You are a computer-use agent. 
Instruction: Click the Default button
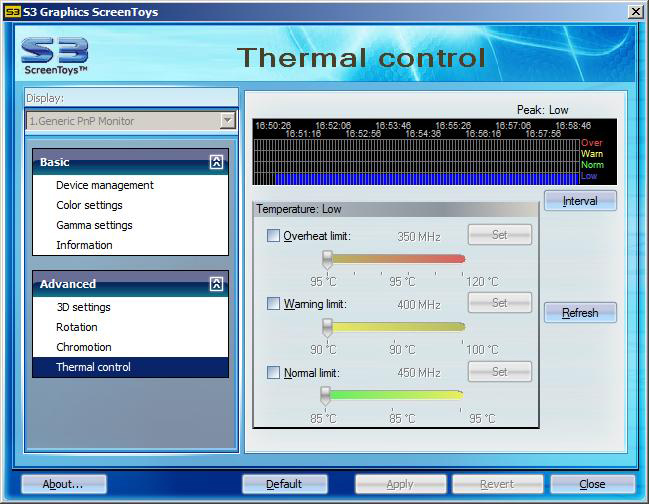(284, 484)
